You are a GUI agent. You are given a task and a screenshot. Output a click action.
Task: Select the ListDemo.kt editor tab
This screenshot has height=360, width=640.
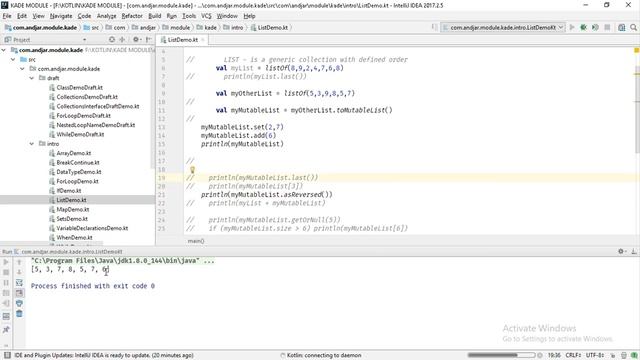[x=182, y=40]
